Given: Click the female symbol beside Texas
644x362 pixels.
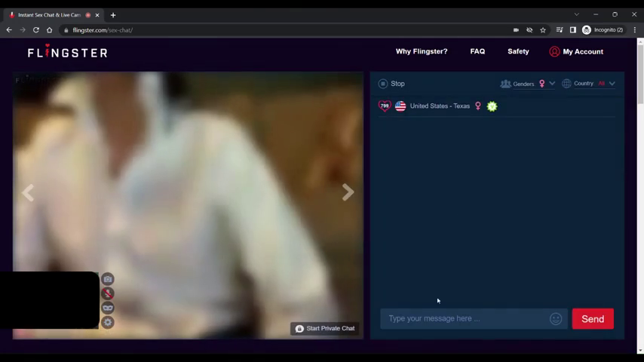Looking at the screenshot, I should click(x=478, y=106).
